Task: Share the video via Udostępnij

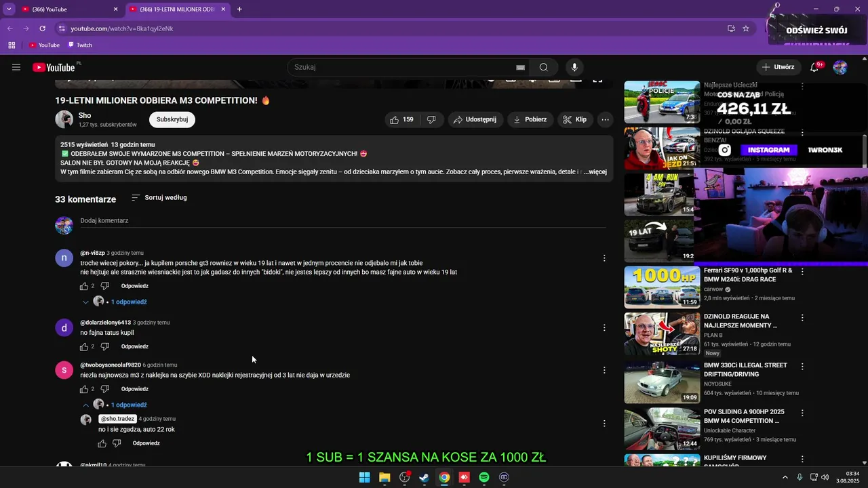Action: point(475,119)
